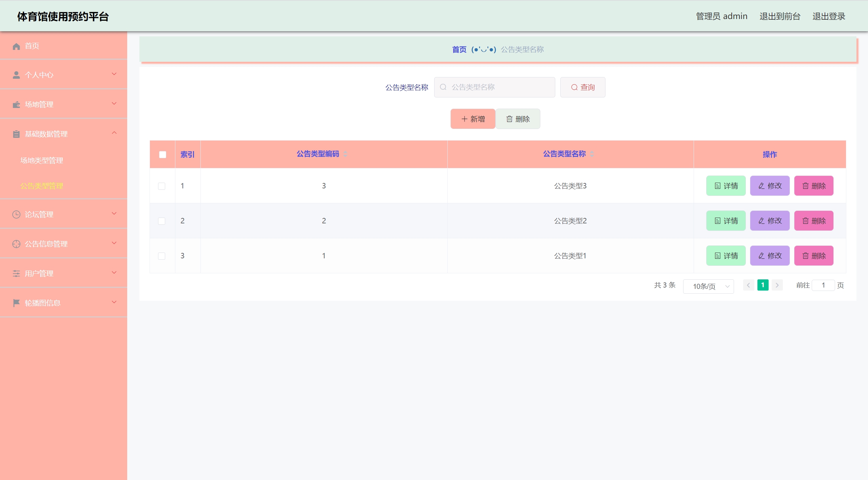The width and height of the screenshot is (868, 480).
Task: Sort by 公告类型编码 column arrows
Action: [345, 154]
